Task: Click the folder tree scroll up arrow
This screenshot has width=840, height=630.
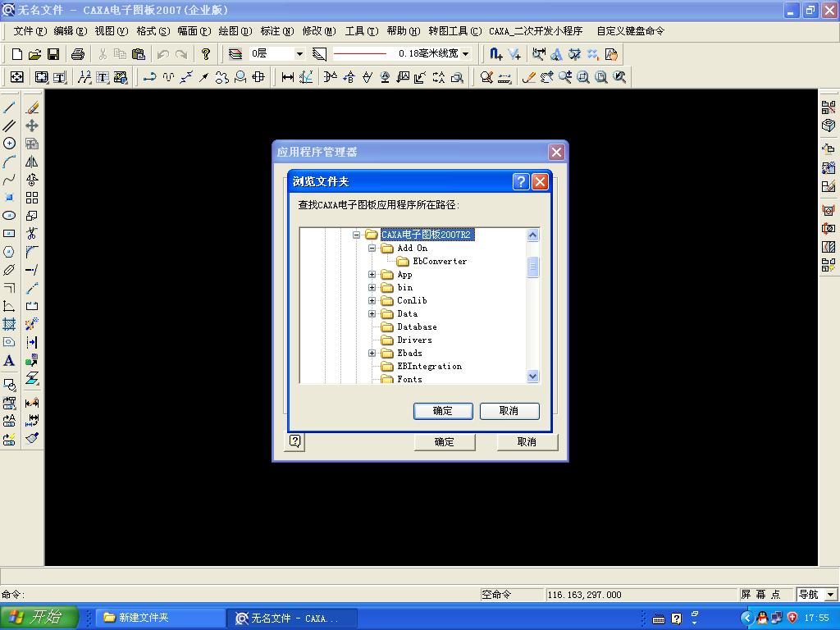Action: pos(532,235)
